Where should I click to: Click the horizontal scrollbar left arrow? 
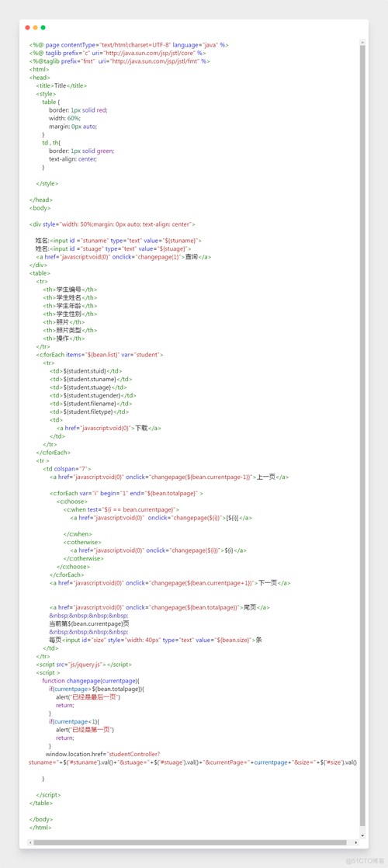point(30,842)
